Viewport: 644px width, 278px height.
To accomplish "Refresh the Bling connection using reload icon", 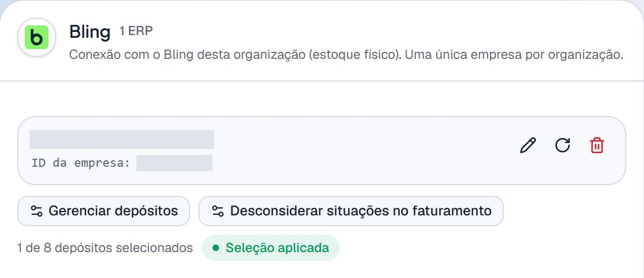I will pos(562,145).
